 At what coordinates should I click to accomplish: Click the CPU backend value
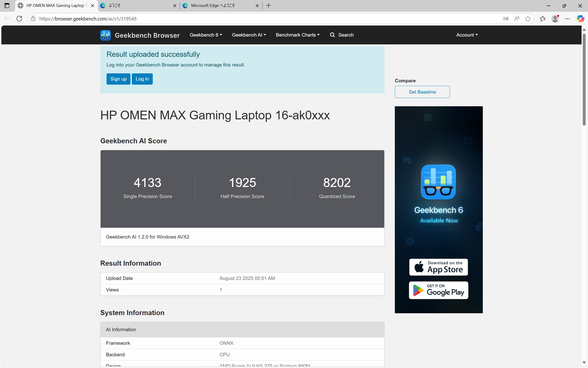224,355
